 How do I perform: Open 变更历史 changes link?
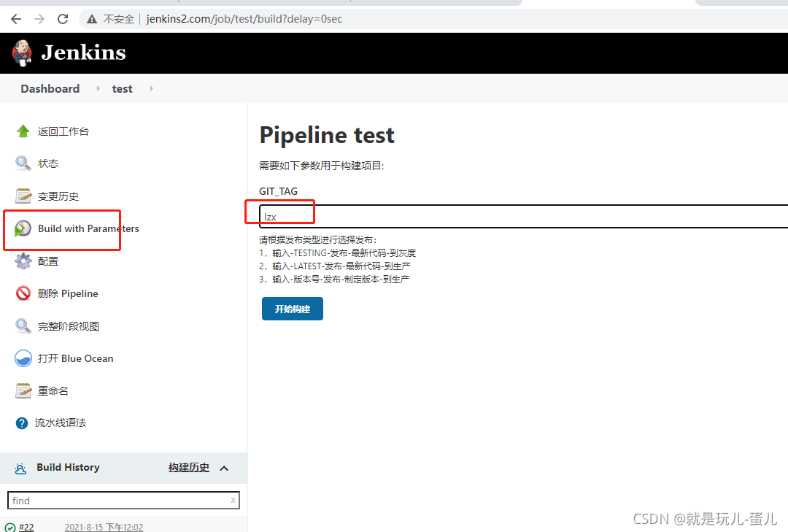click(x=58, y=196)
